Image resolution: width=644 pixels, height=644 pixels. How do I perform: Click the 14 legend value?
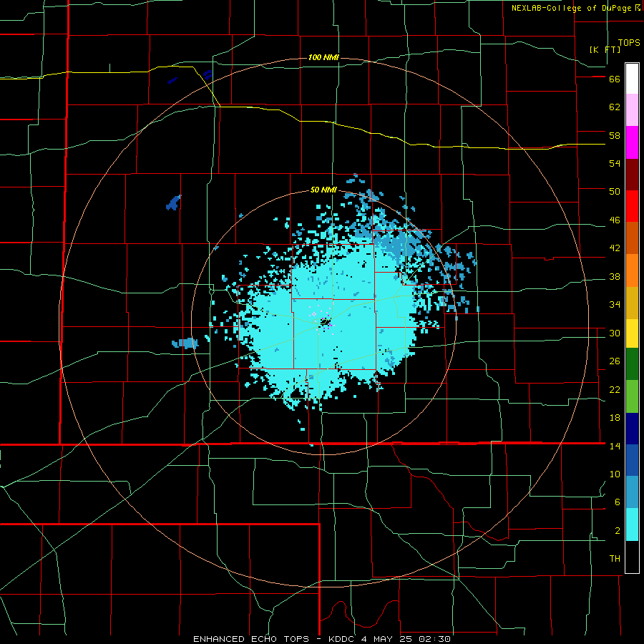point(615,446)
